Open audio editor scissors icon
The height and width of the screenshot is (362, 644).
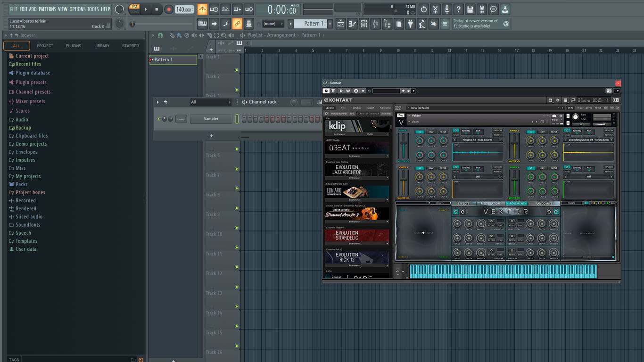[x=435, y=9]
